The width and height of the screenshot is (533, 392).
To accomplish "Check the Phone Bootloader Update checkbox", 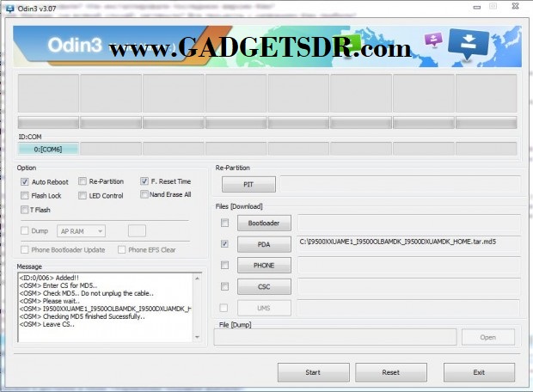I will coord(24,250).
